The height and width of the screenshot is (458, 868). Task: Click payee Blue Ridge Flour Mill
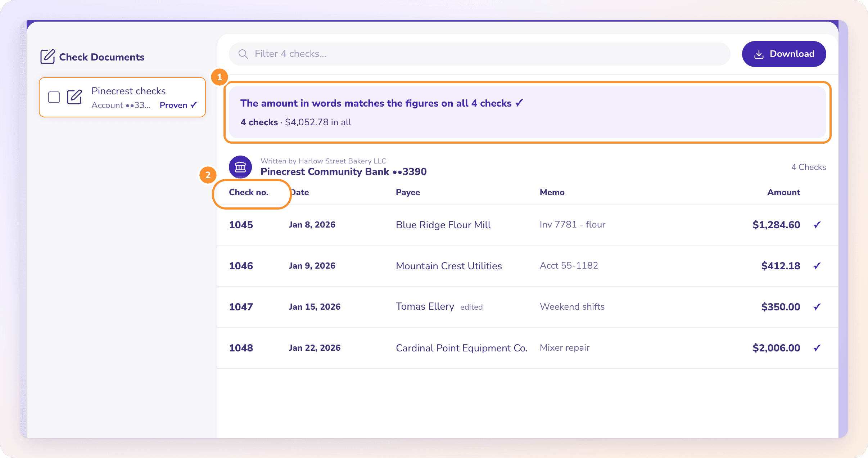[443, 225]
